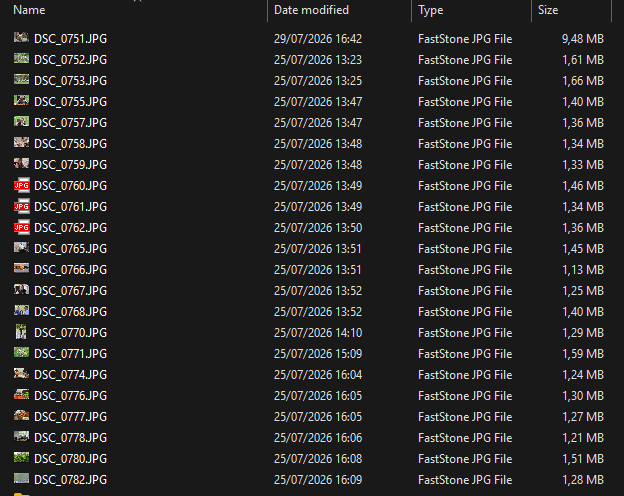Select the file name DSC_0770.JPG
Viewport: 624px width, 496px height.
pyautogui.click(x=70, y=333)
